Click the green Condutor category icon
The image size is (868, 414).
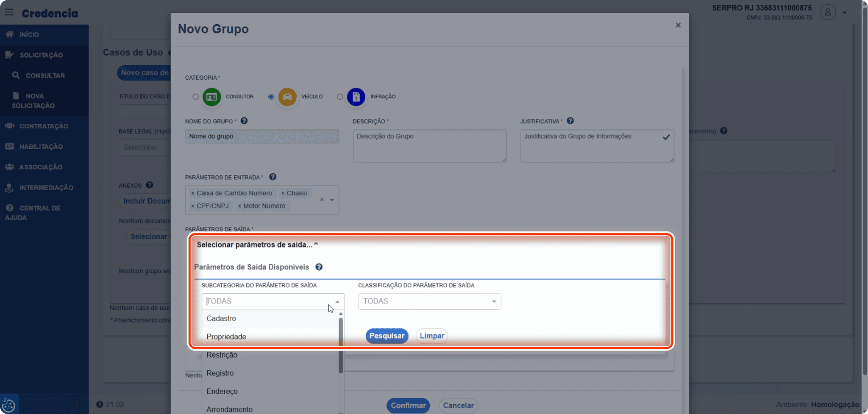coord(211,97)
